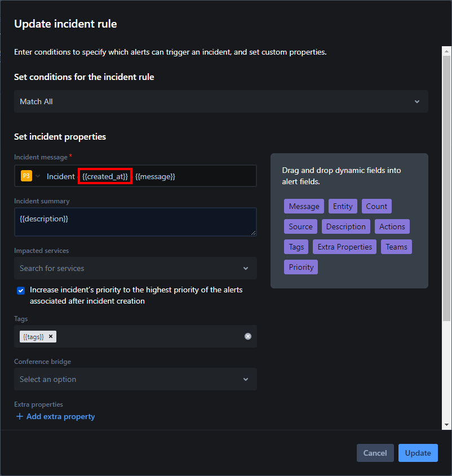Remove the {{tags}} chip with its x
This screenshot has width=452, height=476.
click(51, 336)
